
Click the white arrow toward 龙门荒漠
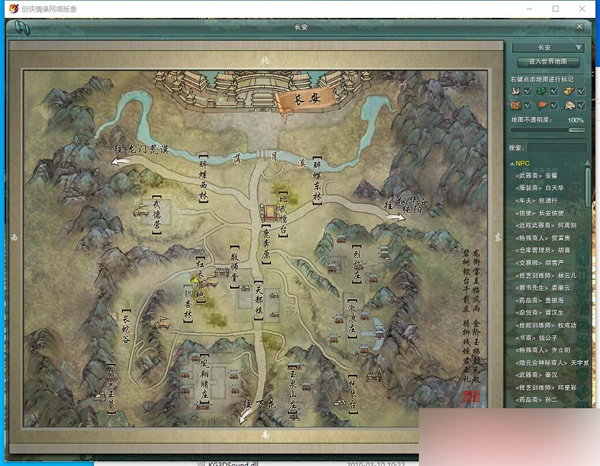(120, 162)
